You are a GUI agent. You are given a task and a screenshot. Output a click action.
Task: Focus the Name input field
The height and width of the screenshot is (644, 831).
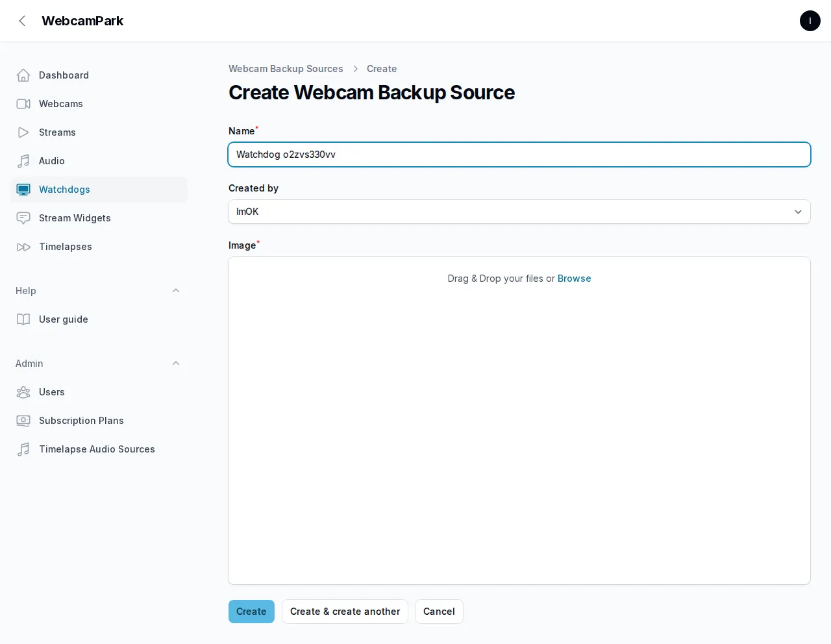pyautogui.click(x=519, y=155)
